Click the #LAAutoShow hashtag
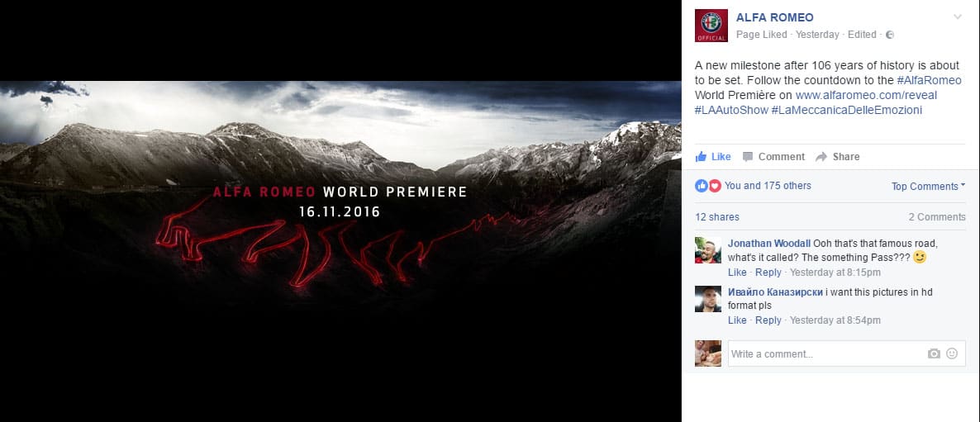Screen dimensions: 980x422 pyautogui.click(x=731, y=110)
